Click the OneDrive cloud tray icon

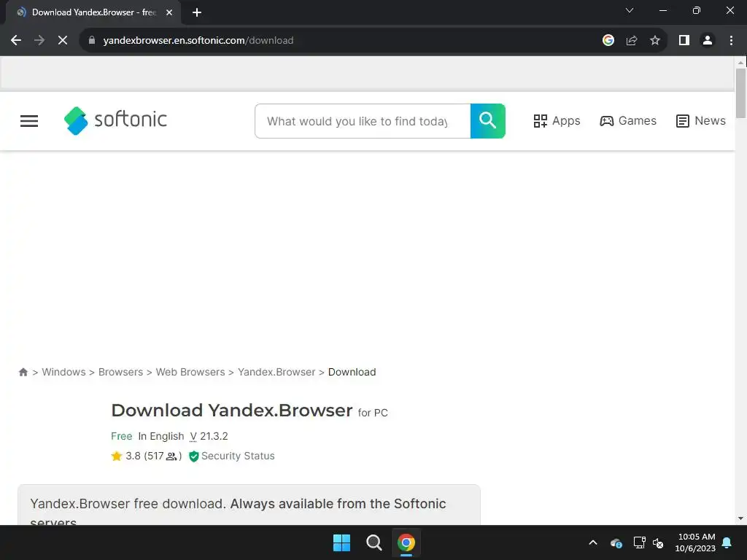pyautogui.click(x=616, y=542)
